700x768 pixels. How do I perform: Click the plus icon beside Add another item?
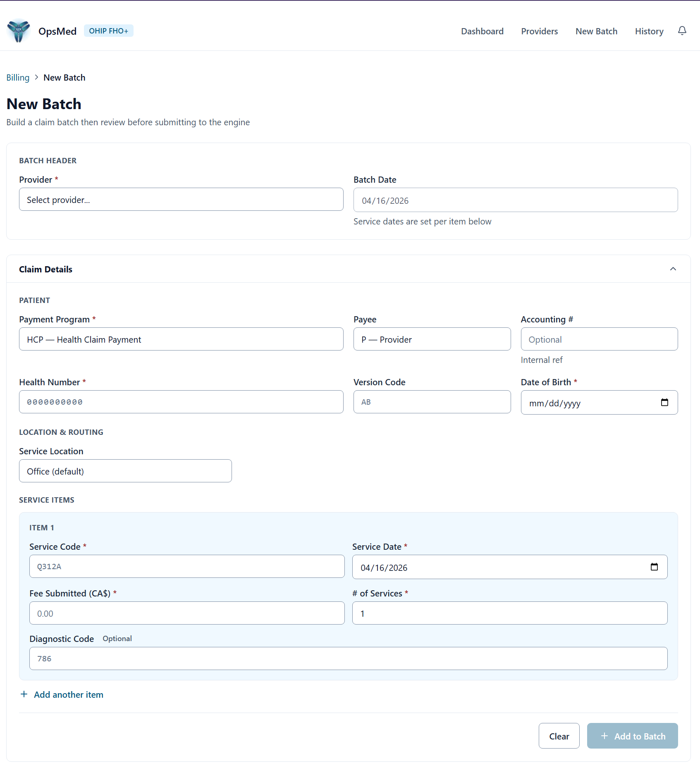pos(24,694)
